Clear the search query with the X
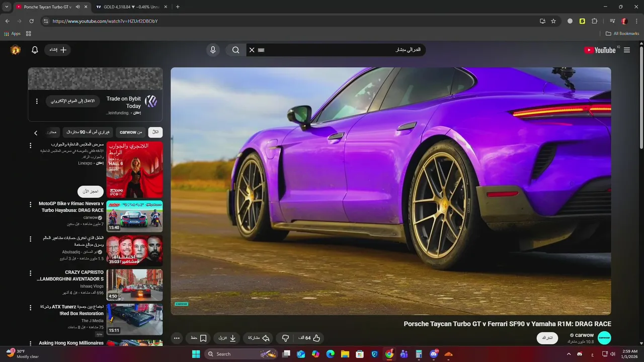Image resolution: width=644 pixels, height=362 pixels. 252,50
